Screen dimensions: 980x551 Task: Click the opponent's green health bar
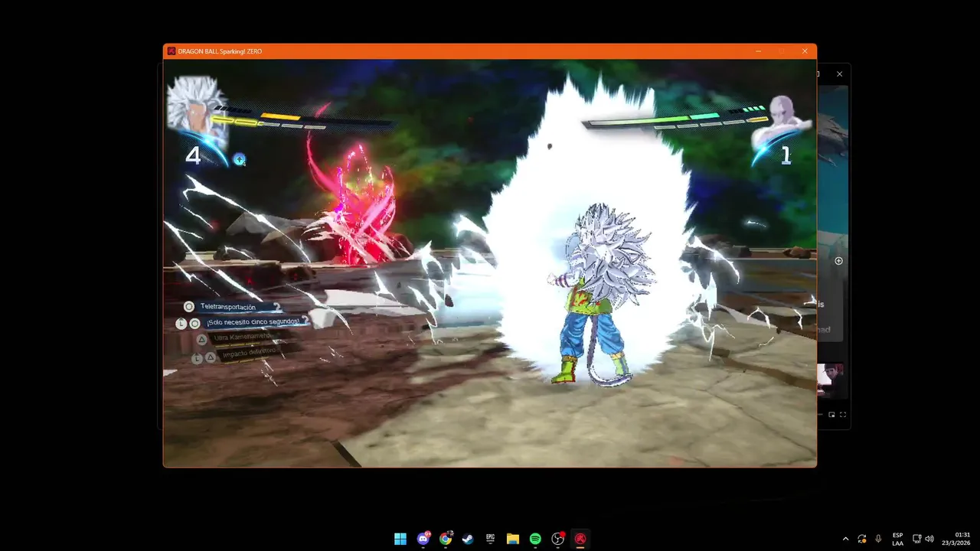tap(652, 119)
